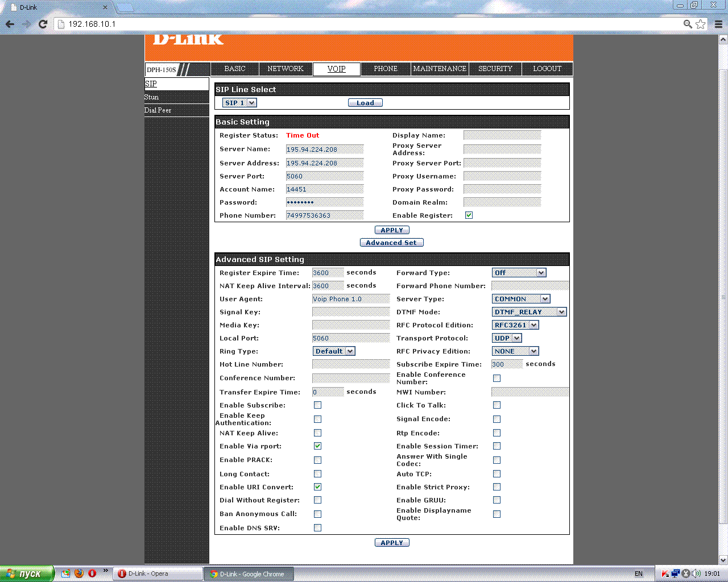This screenshot has height=582, width=728.
Task: Click the Server Address input field
Action: coord(324,163)
